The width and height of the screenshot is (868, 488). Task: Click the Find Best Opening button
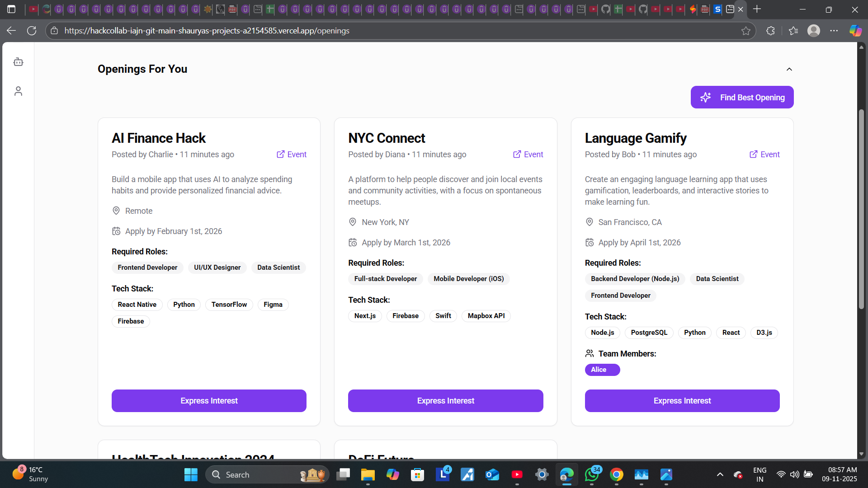coord(742,97)
